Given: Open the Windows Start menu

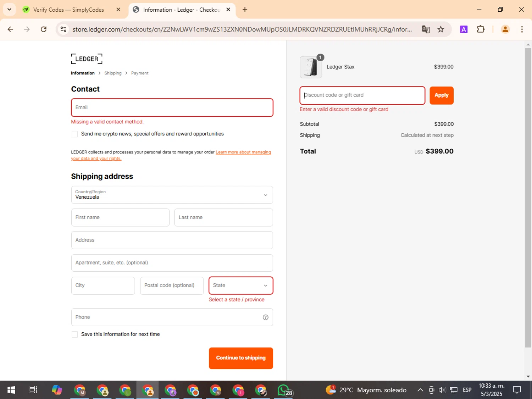Looking at the screenshot, I should tap(11, 390).
